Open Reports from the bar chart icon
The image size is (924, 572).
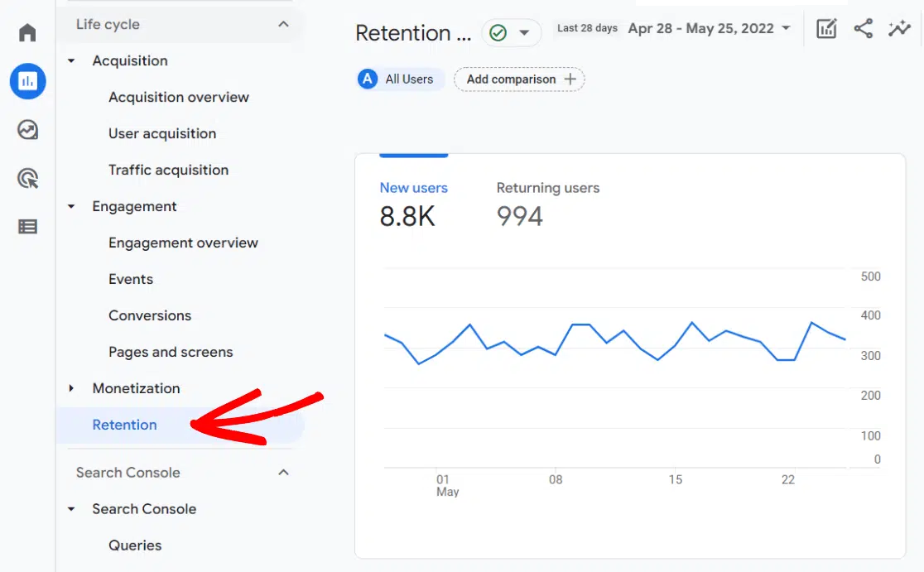[27, 81]
